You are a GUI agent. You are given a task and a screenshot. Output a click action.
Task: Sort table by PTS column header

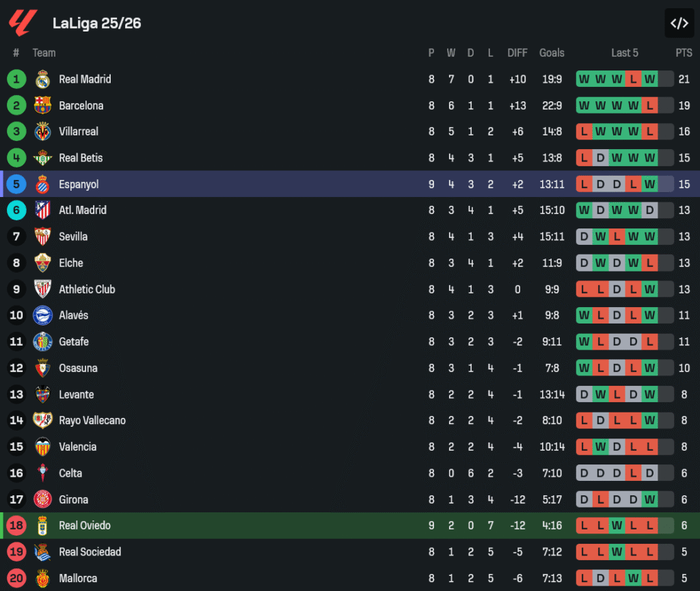click(x=684, y=53)
